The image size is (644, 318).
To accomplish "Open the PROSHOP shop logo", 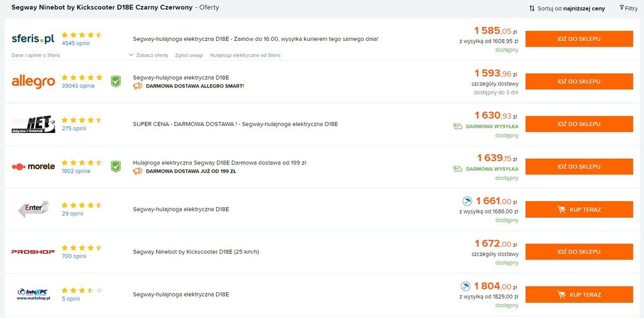I will 33,252.
